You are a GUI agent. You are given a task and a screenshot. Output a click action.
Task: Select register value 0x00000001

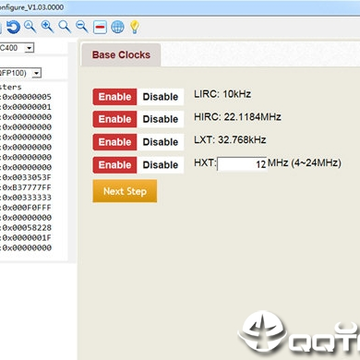[27, 107]
